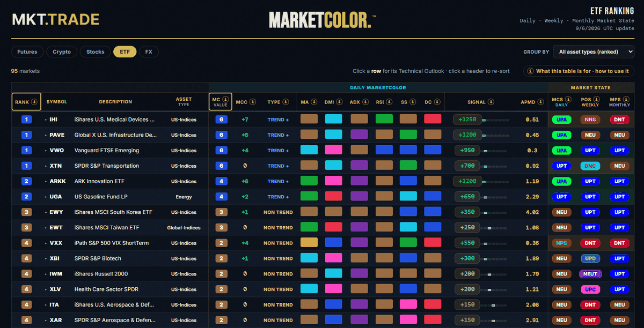
Task: Click the 'Global-Indices' asset type cell
Action: [x=184, y=228]
